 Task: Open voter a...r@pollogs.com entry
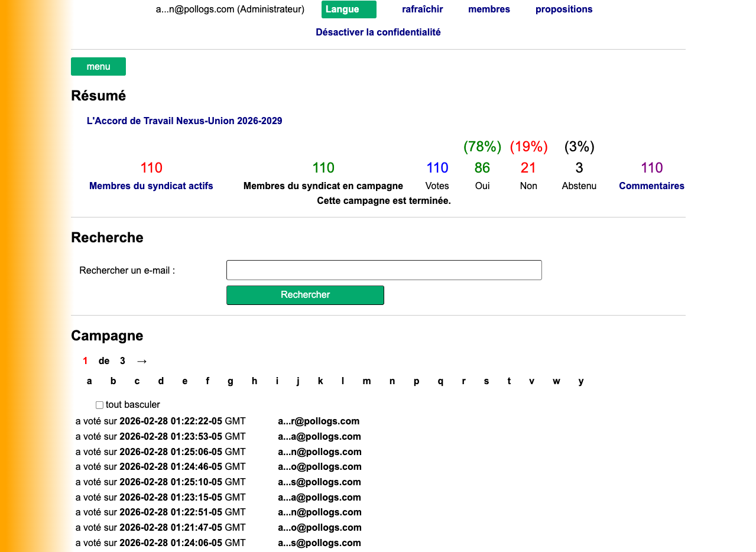click(x=318, y=421)
